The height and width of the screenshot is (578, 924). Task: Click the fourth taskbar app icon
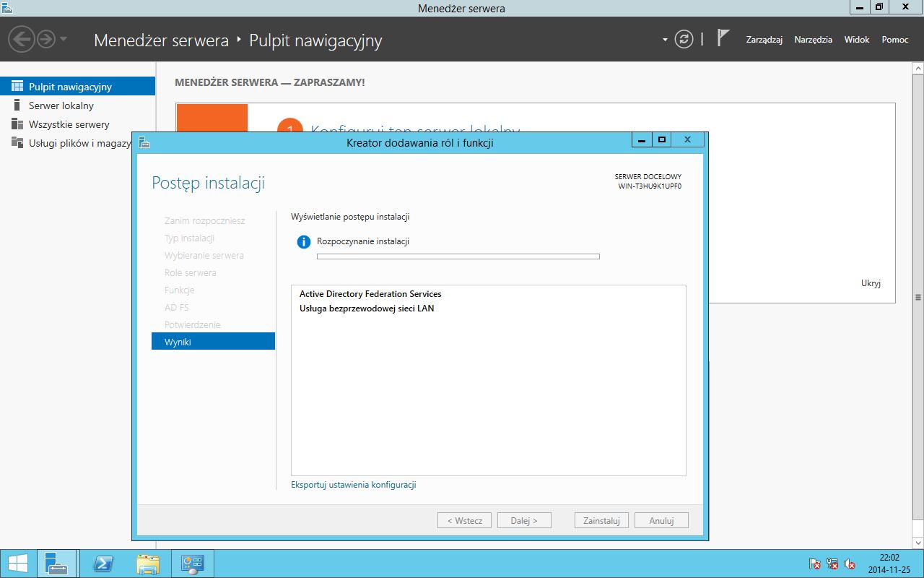pyautogui.click(x=192, y=564)
